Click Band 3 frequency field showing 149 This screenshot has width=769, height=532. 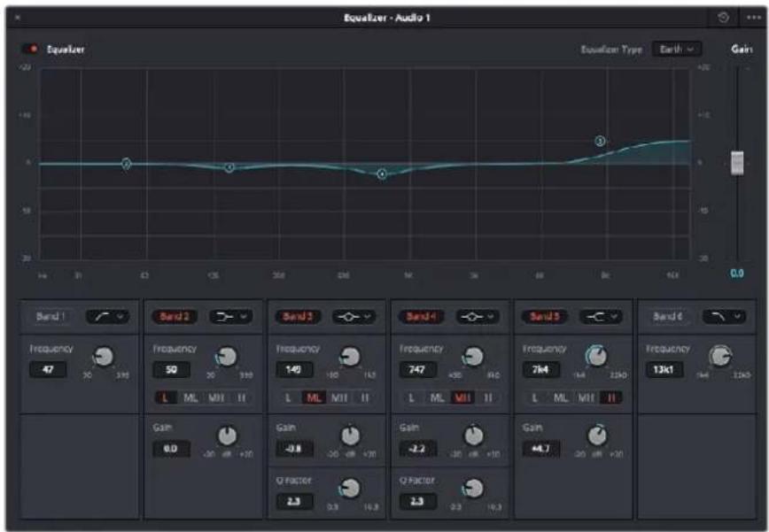coord(294,369)
